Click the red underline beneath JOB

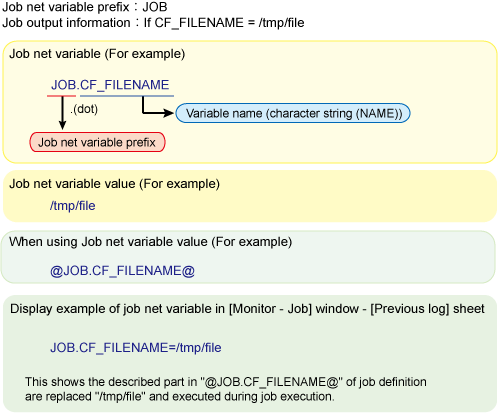(x=61, y=96)
